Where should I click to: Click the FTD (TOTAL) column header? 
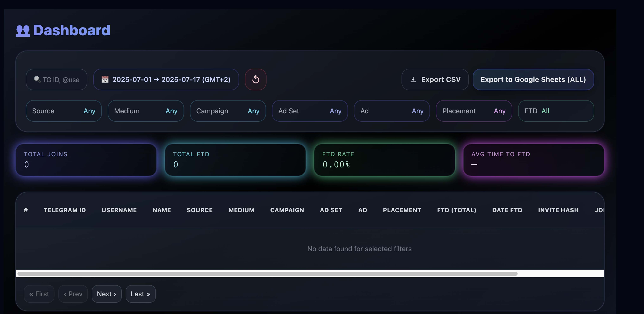457,210
